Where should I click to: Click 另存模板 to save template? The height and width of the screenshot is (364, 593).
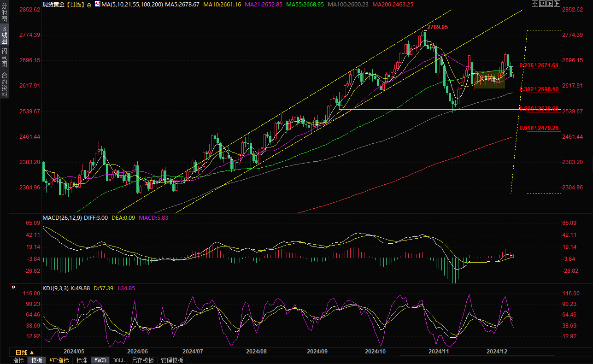(x=143, y=360)
